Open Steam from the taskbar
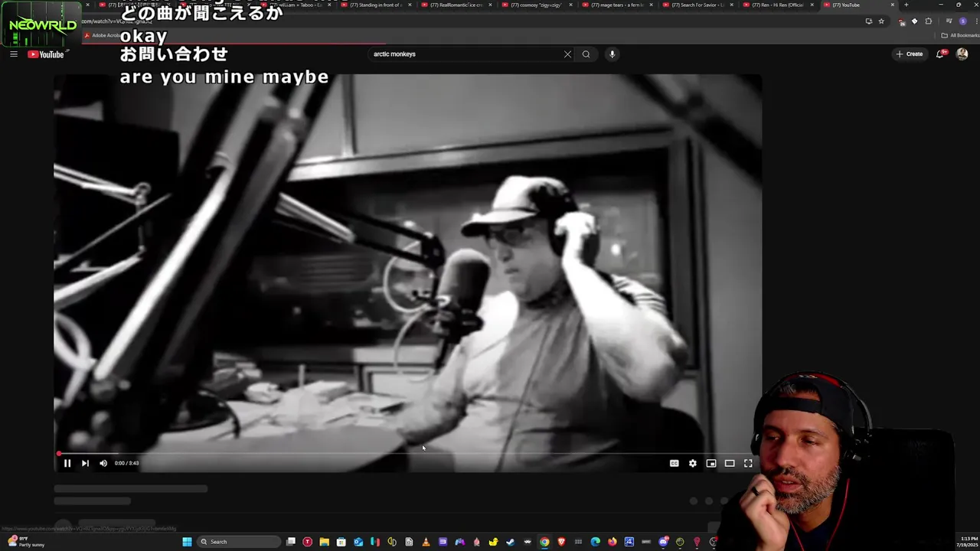980x551 pixels. coord(510,542)
